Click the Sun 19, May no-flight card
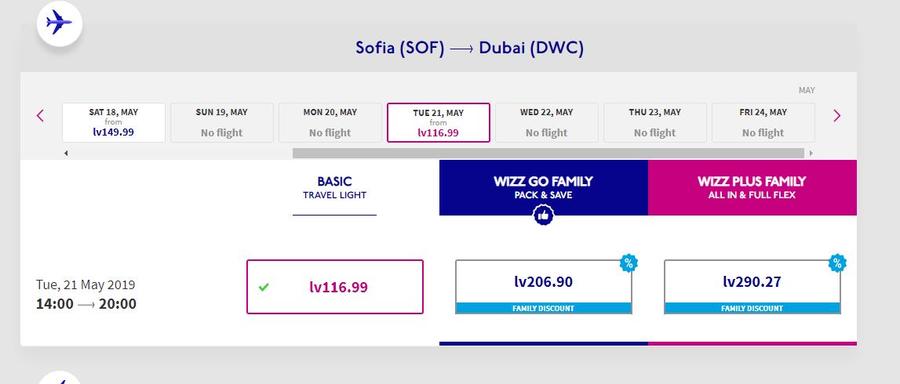Viewport: 900px width, 384px height. coord(222,123)
